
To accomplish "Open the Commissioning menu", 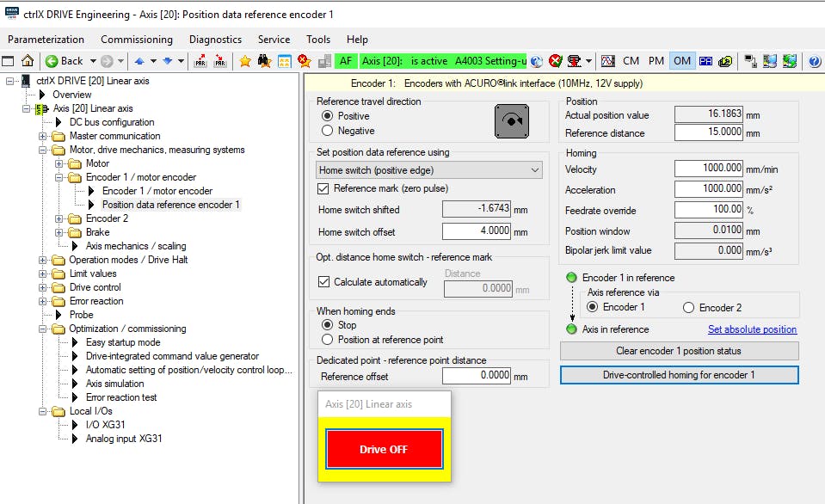I will (137, 40).
